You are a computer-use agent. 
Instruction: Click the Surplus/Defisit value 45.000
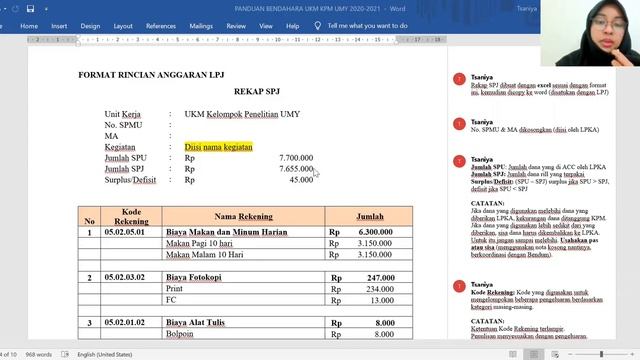[x=301, y=180]
